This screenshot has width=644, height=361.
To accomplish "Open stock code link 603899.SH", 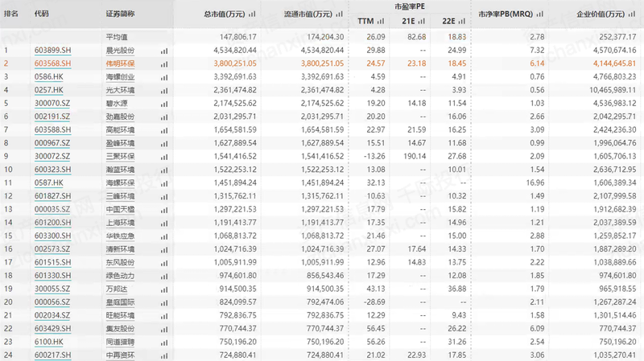I will [52, 51].
